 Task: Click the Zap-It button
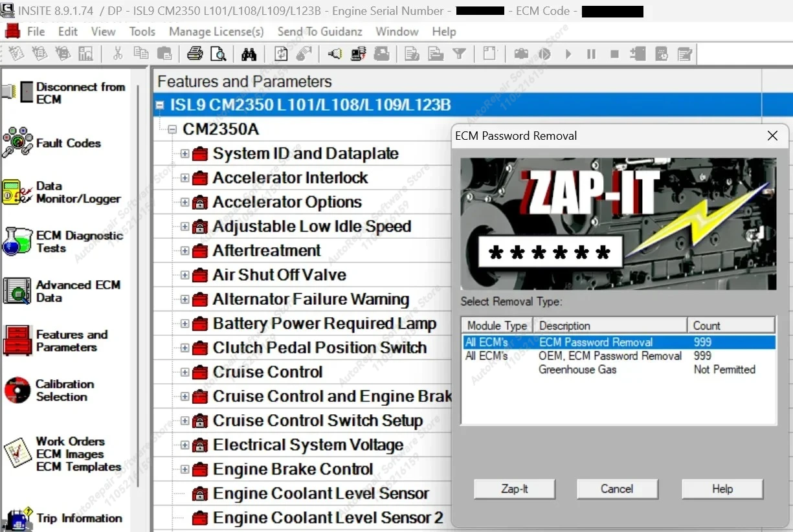pos(515,489)
